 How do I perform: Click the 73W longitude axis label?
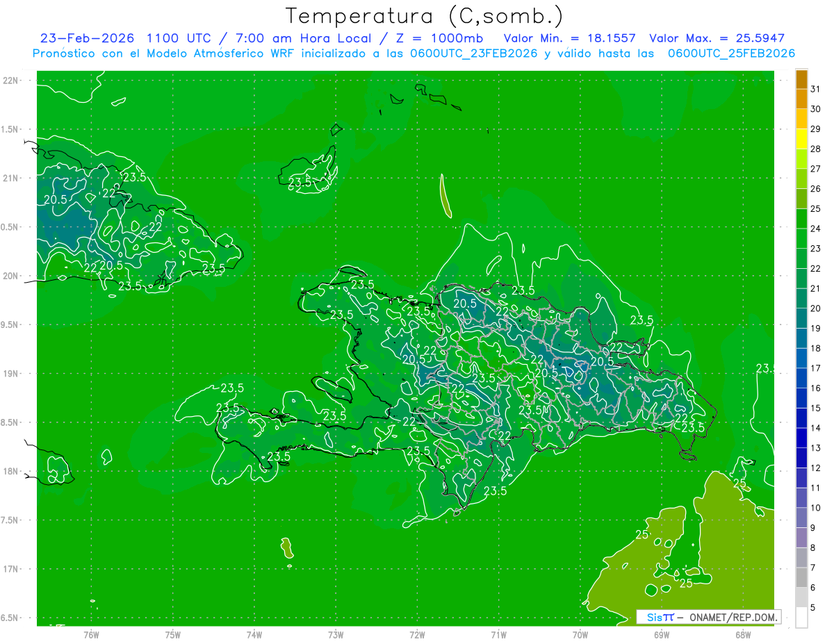pyautogui.click(x=336, y=634)
